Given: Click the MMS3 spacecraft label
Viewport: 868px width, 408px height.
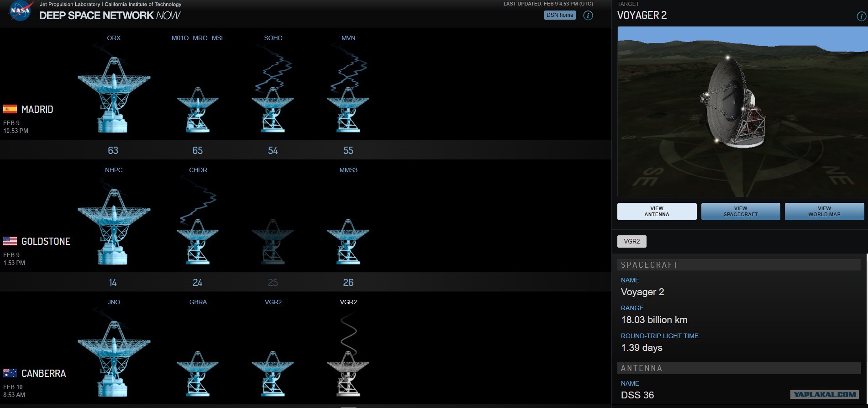Looking at the screenshot, I should pyautogui.click(x=348, y=170).
